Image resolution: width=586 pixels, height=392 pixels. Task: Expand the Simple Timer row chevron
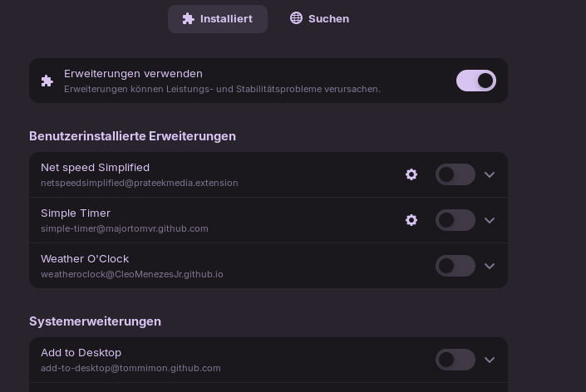click(490, 220)
